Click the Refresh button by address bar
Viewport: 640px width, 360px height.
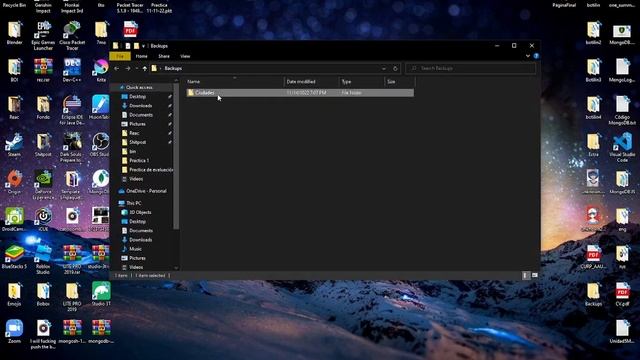(395, 69)
